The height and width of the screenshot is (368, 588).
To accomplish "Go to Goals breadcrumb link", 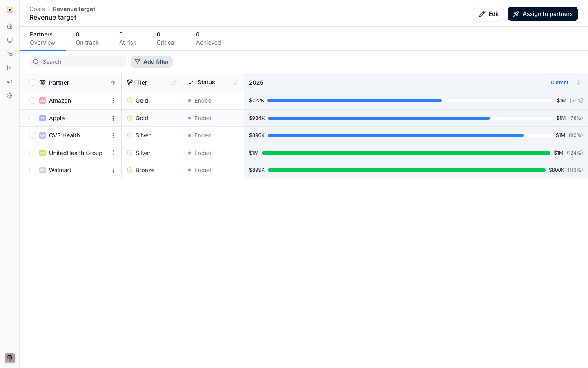I will [37, 9].
